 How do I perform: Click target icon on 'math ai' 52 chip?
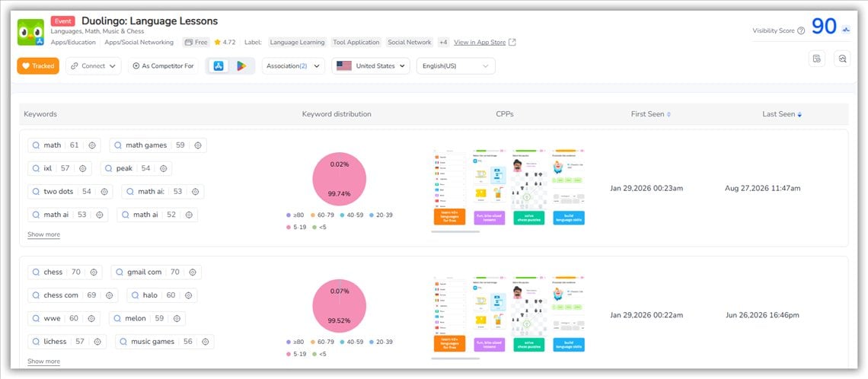point(189,215)
